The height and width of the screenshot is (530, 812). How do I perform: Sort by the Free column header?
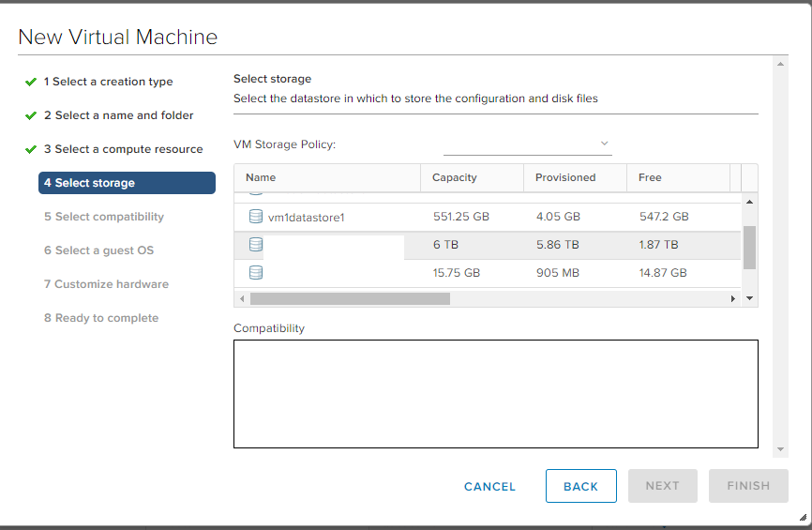coord(678,177)
